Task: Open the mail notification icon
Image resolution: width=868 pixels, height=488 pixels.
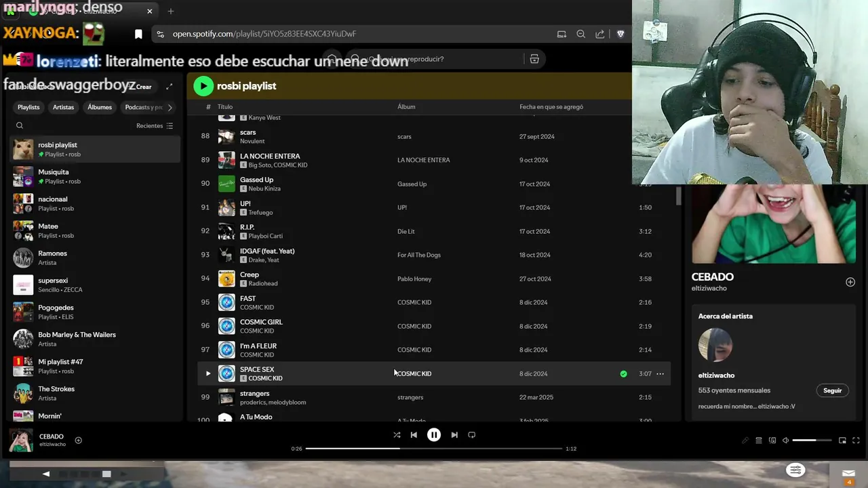Action: click(848, 474)
